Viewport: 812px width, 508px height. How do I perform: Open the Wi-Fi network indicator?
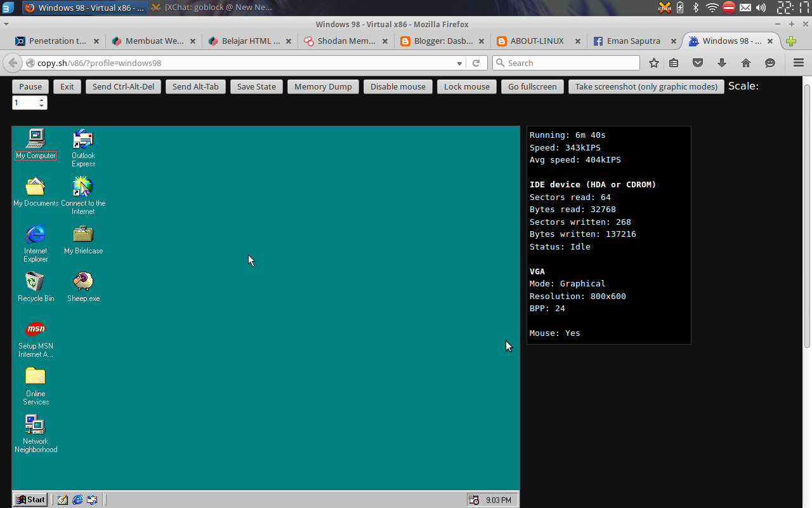coord(712,8)
